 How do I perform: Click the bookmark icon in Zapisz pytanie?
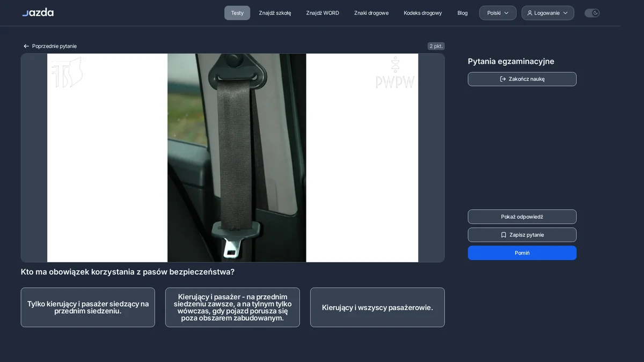point(503,235)
